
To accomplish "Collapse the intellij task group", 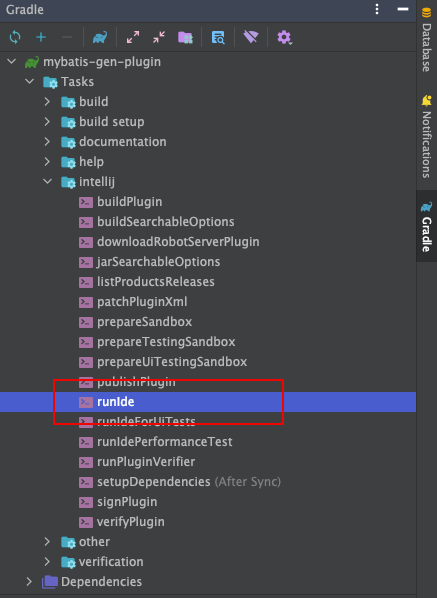I will (x=47, y=182).
